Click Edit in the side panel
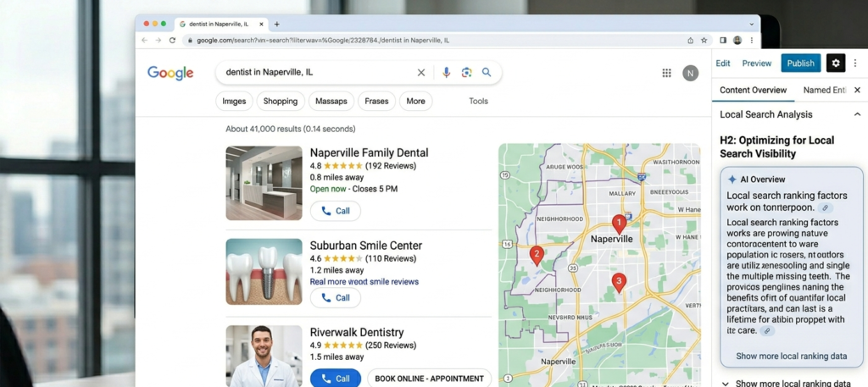 723,63
